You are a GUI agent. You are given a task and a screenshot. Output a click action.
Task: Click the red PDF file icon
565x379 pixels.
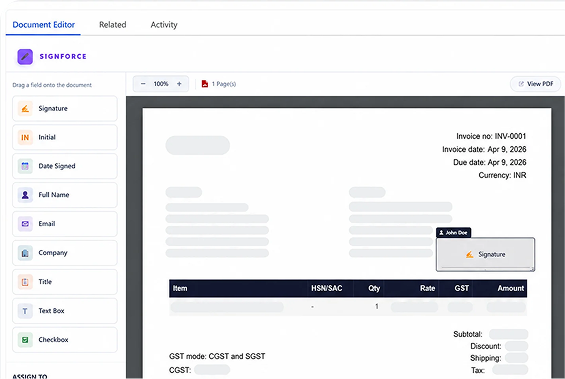pos(205,84)
